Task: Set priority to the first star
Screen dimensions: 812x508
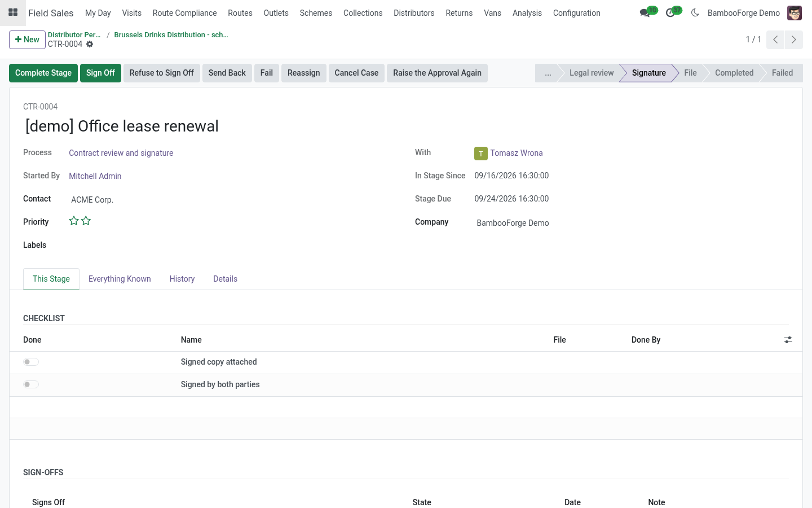Action: (74, 221)
